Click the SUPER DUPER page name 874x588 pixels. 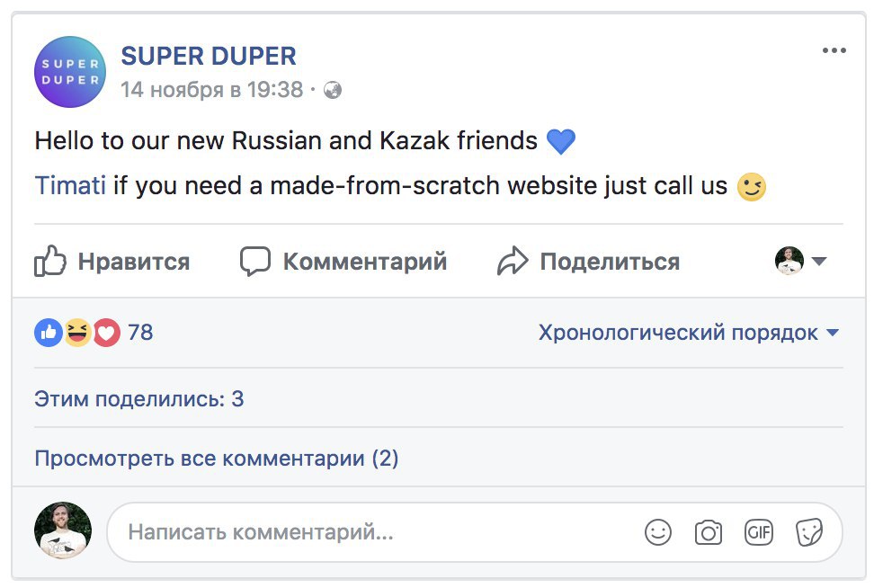tap(210, 56)
